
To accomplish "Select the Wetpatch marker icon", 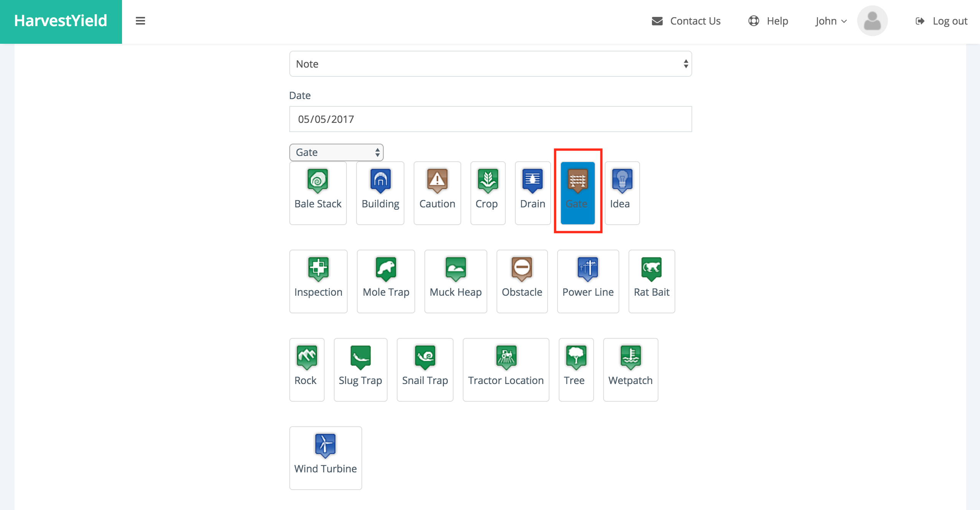I will coord(630,369).
